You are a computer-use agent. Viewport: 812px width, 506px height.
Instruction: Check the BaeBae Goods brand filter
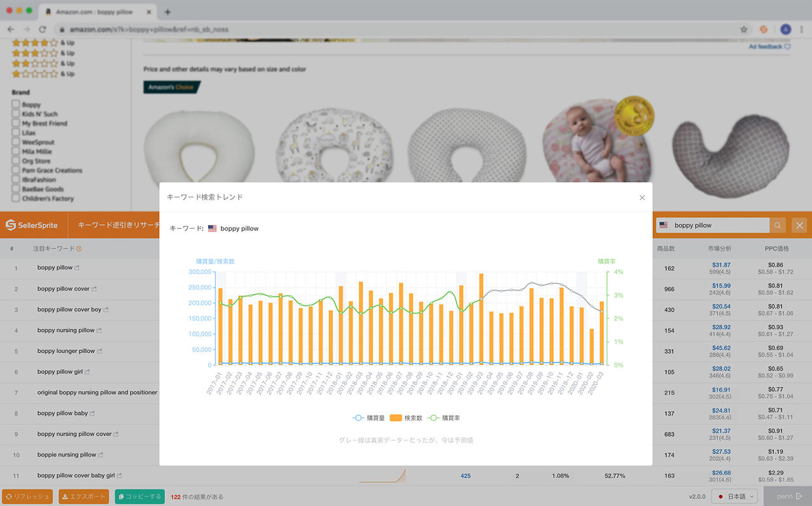tap(15, 189)
